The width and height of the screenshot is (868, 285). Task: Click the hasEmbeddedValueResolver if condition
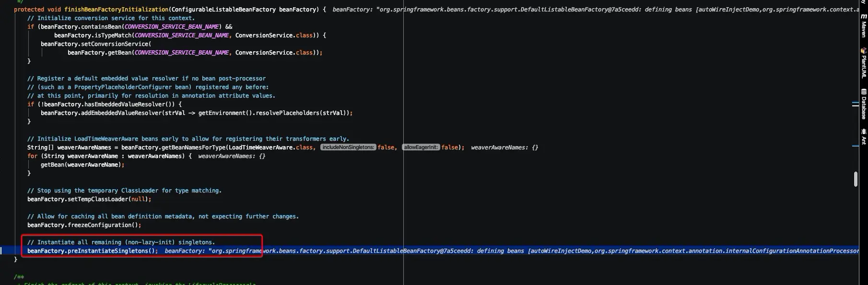click(x=105, y=104)
